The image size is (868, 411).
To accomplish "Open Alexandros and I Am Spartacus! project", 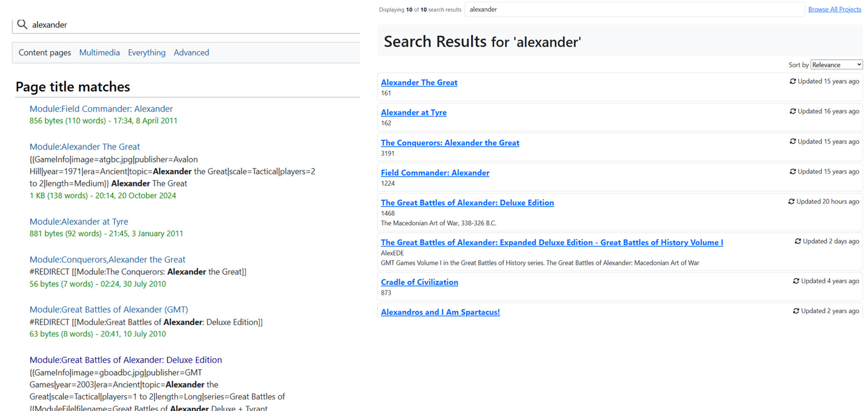I will (x=440, y=312).
